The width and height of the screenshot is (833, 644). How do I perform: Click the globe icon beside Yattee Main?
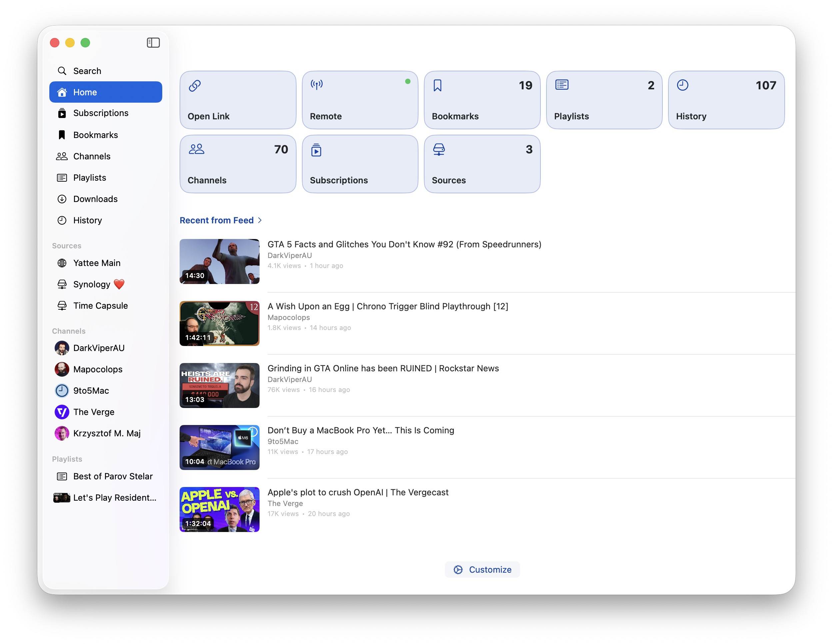tap(62, 263)
